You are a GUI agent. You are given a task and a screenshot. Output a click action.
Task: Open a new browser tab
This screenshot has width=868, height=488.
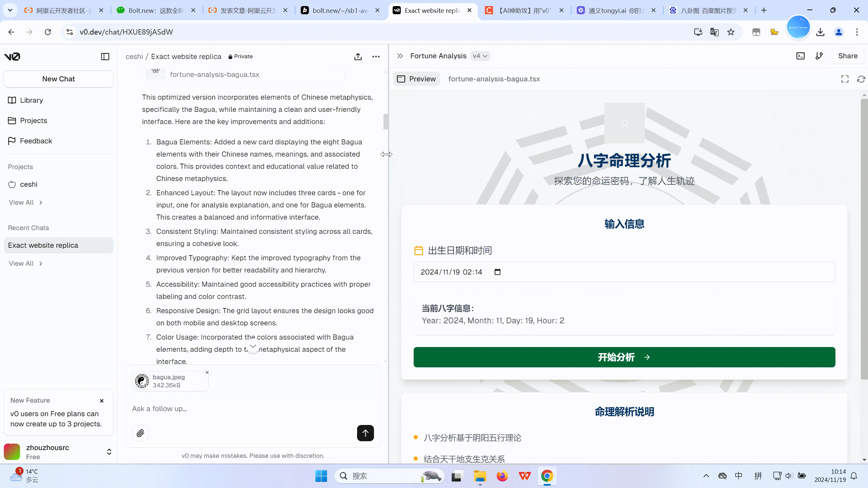tap(764, 10)
